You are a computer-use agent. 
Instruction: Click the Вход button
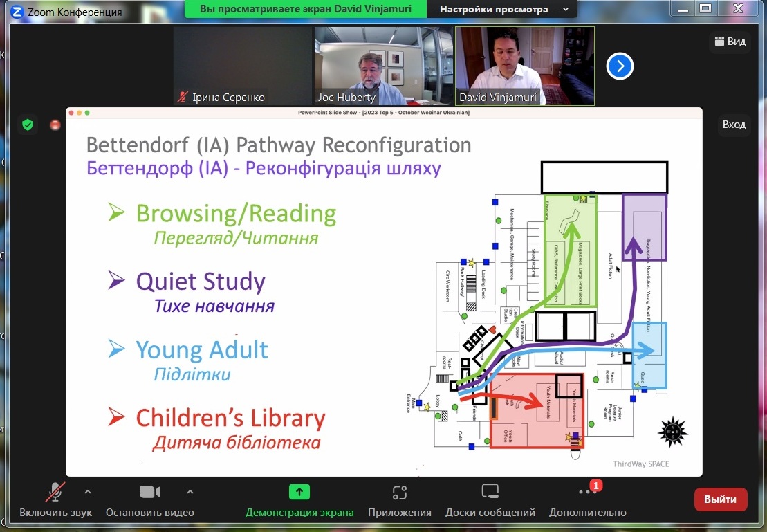(x=734, y=125)
